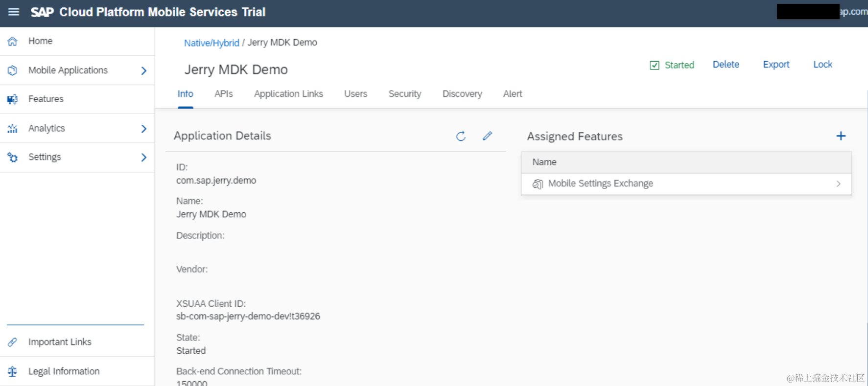This screenshot has width=868, height=386.
Task: Click the Important Links chain icon
Action: (x=13, y=342)
